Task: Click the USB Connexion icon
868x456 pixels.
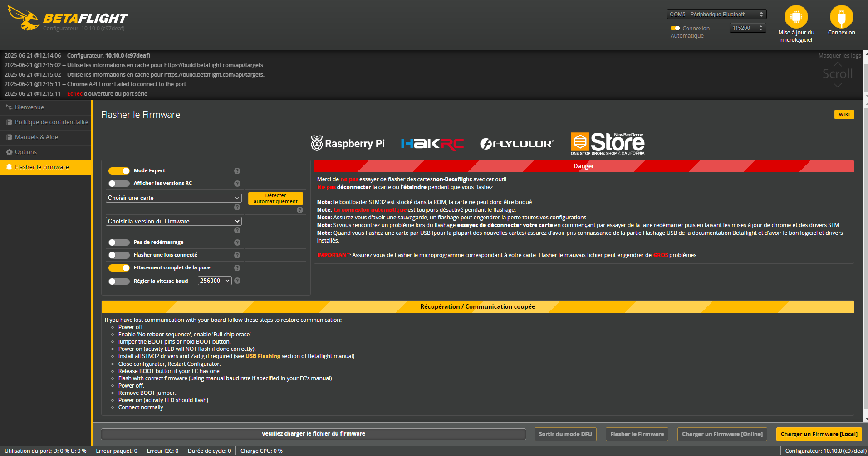Action: (841, 17)
